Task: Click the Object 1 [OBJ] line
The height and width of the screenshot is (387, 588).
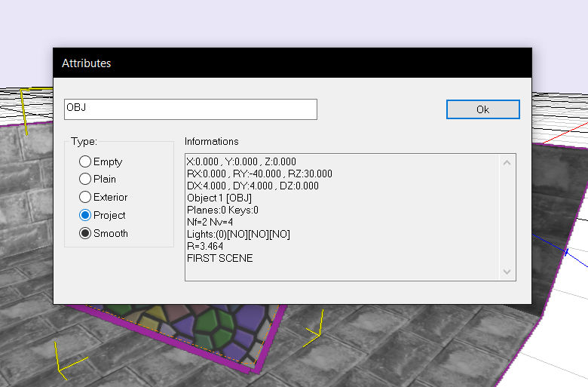Action: tap(219, 198)
